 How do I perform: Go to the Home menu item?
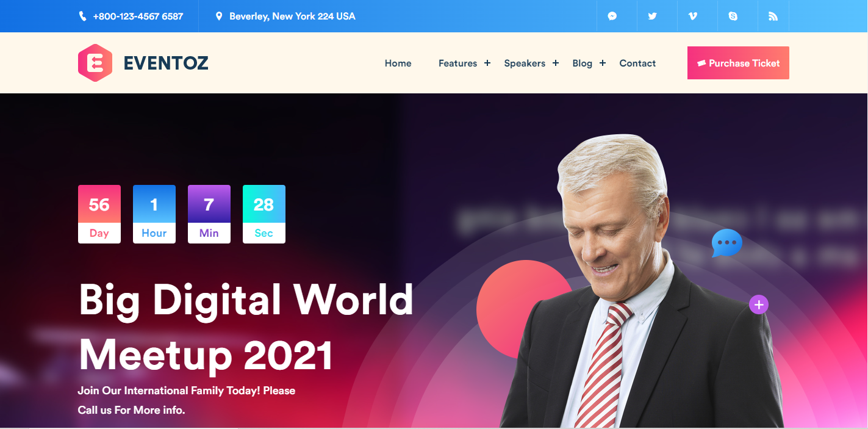tap(398, 63)
